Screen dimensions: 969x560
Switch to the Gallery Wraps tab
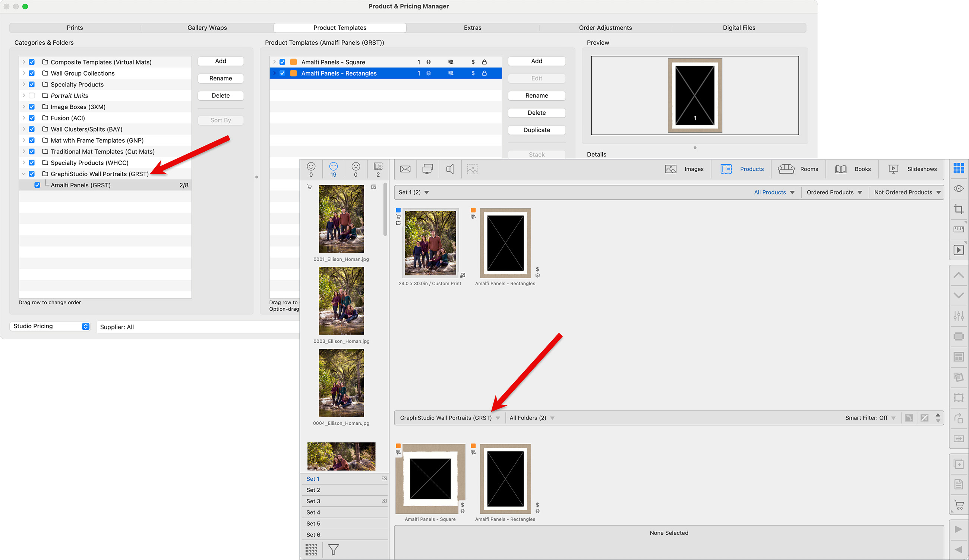coord(207,28)
